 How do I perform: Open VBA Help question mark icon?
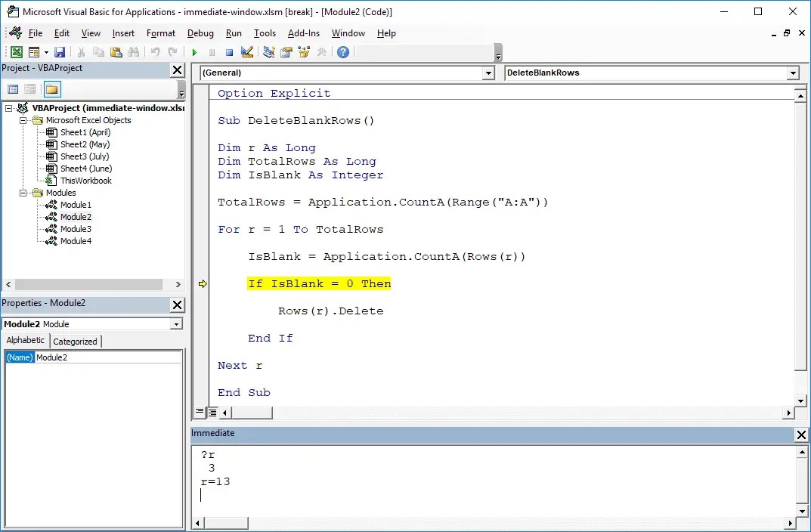343,51
